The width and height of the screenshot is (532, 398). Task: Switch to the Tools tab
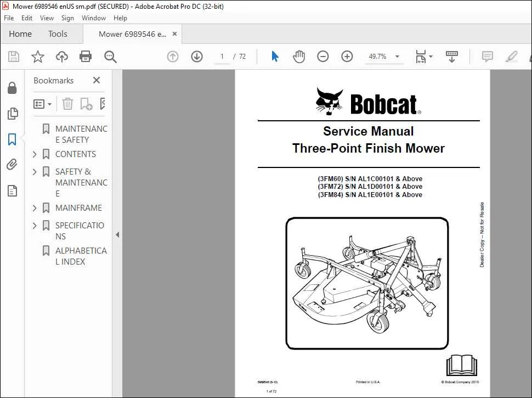tap(58, 34)
